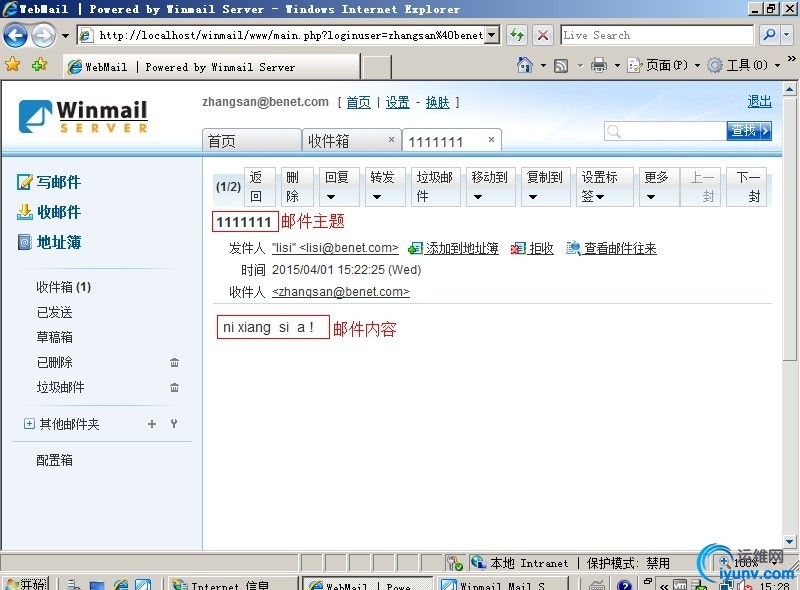The width and height of the screenshot is (800, 590).
Task: Empty the 垃圾邮件 folder trash icon
Action: (174, 387)
